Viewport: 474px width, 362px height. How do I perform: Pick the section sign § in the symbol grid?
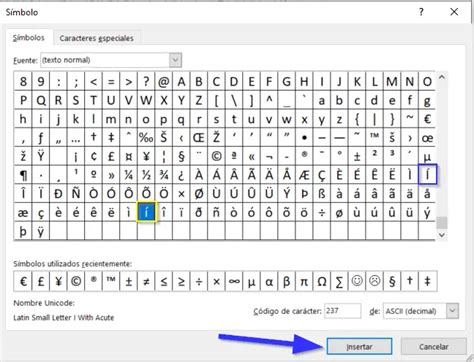(181, 156)
